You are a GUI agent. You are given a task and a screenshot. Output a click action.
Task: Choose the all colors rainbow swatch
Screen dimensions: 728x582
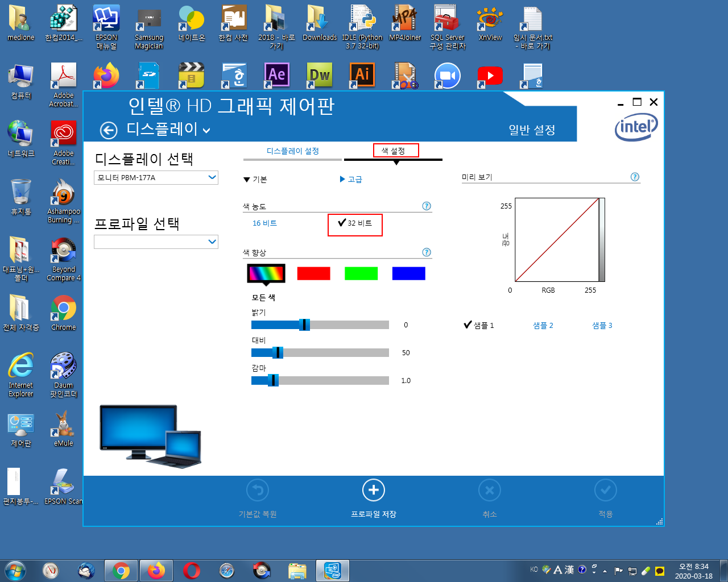(266, 273)
